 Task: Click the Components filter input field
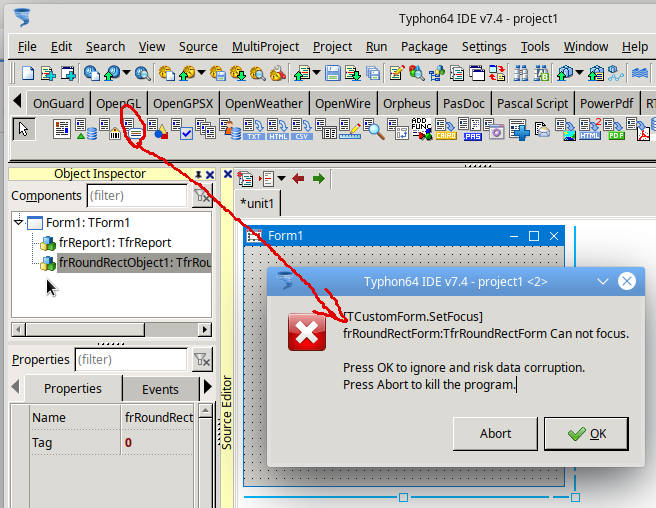(137, 196)
